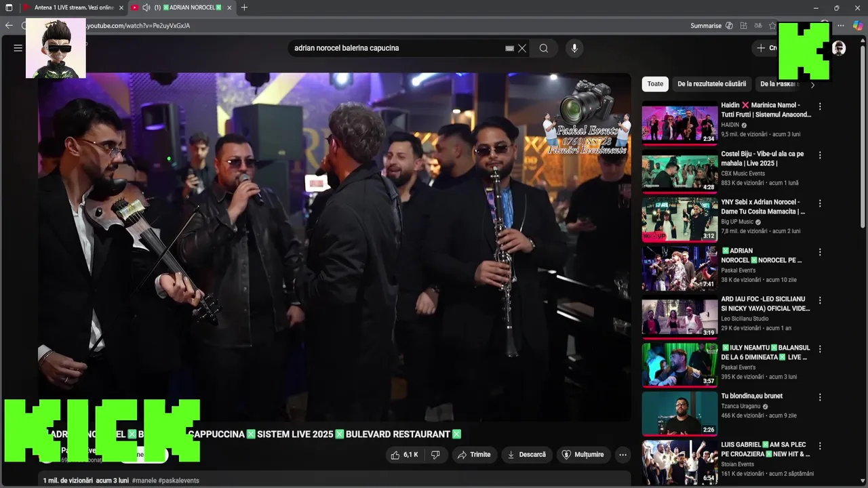
Task: Go back with the browser back arrow
Action: tap(9, 26)
